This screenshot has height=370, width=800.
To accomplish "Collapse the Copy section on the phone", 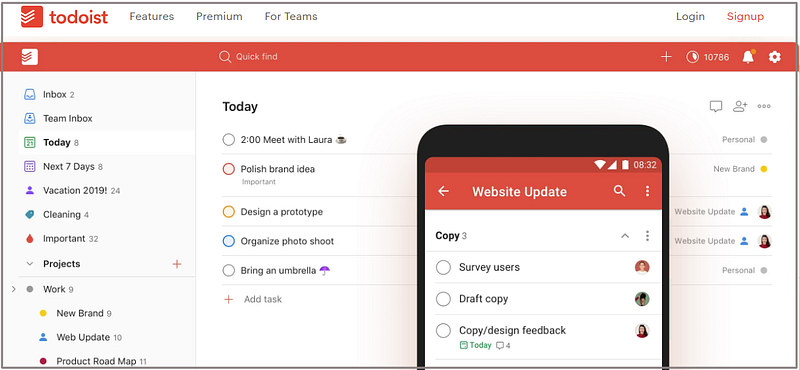I will (x=624, y=236).
